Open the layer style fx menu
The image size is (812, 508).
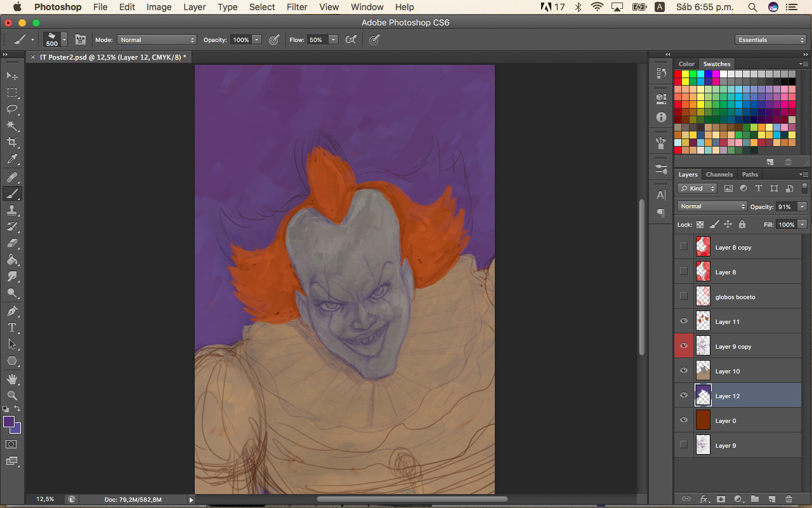click(x=704, y=500)
